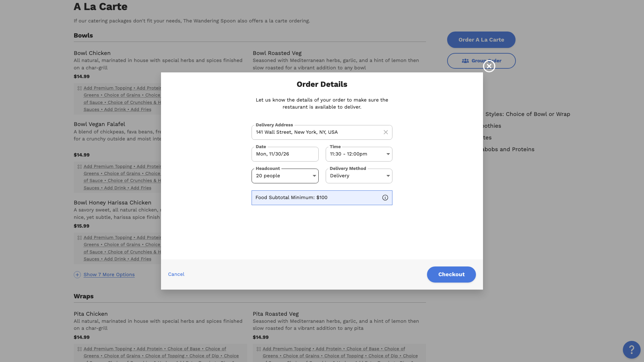Open Bowl Vegan Falafel customization options link
The image size is (644, 362).
pos(122,177)
